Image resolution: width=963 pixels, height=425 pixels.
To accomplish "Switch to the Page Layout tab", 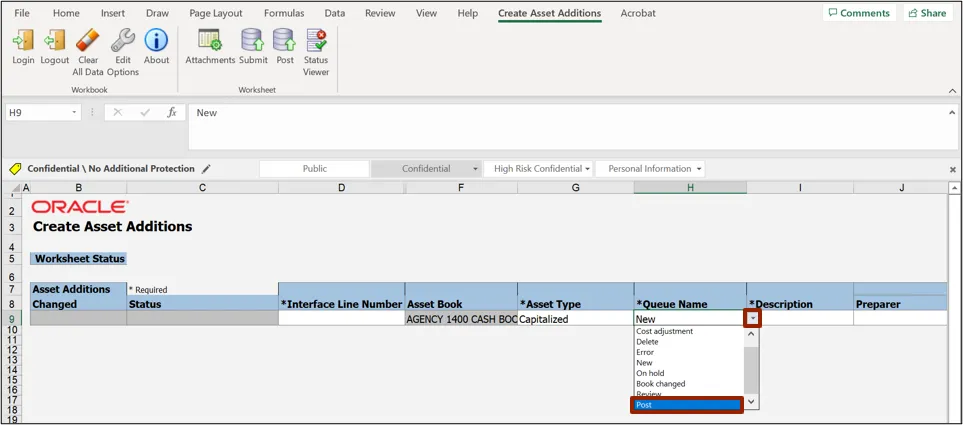I will tap(218, 13).
